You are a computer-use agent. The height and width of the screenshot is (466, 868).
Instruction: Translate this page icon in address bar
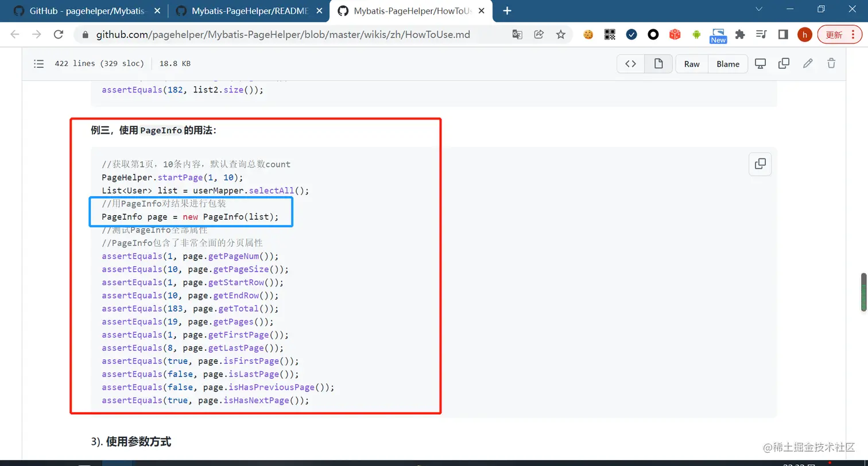pyautogui.click(x=517, y=34)
